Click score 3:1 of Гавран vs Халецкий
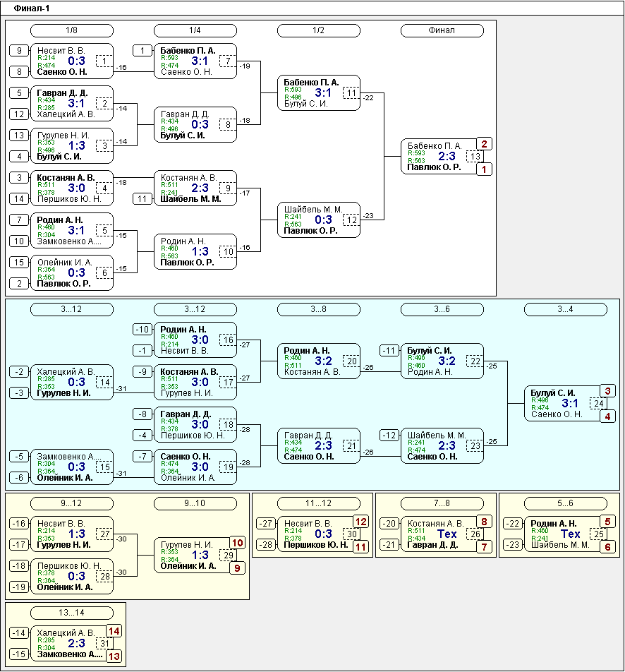The image size is (625, 672). click(76, 103)
